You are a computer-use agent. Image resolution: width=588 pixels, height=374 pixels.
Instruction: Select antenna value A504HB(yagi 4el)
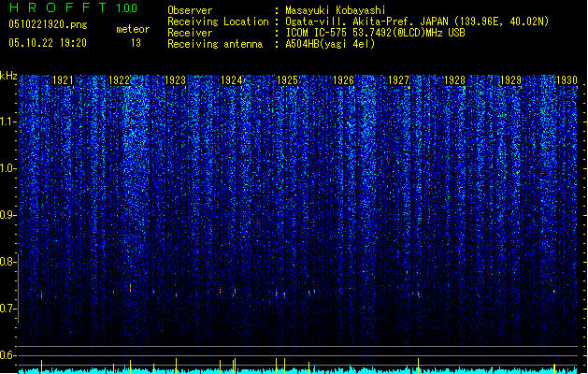point(330,44)
